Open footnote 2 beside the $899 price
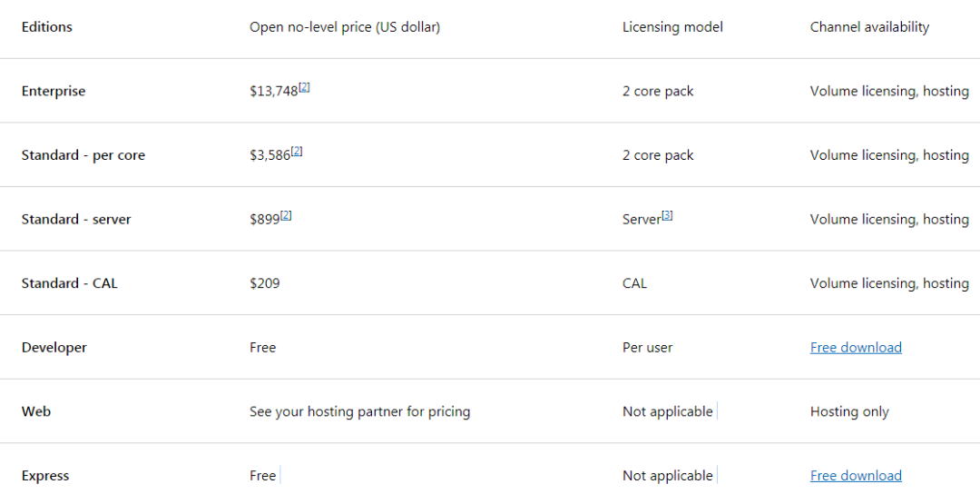The width and height of the screenshot is (980, 504). (286, 215)
